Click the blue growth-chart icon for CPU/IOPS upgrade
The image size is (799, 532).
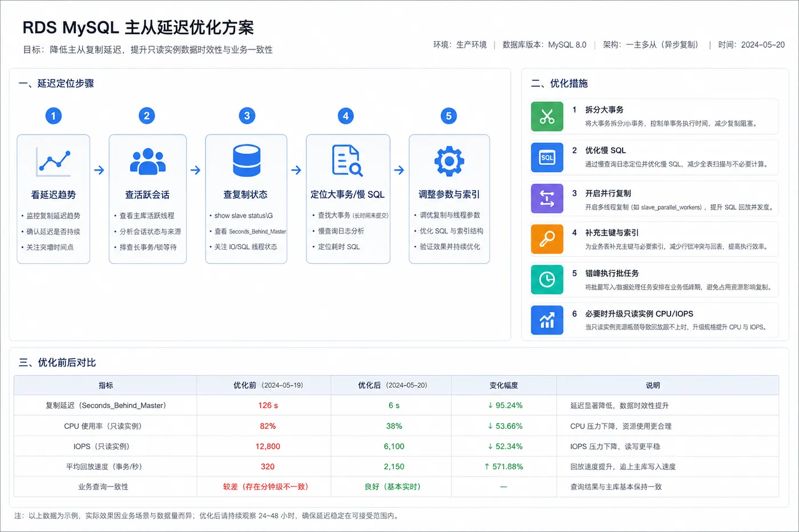click(x=547, y=320)
